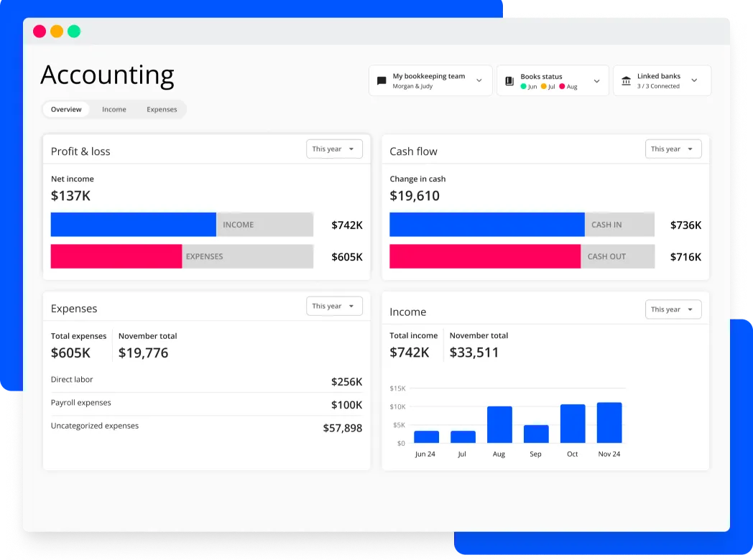Open the Linked banks dropdown

point(694,80)
